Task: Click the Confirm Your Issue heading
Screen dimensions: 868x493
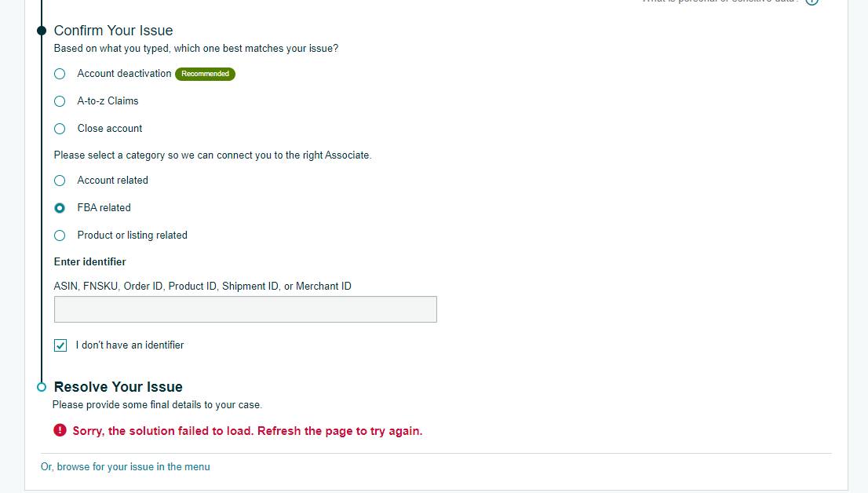Action: (114, 31)
